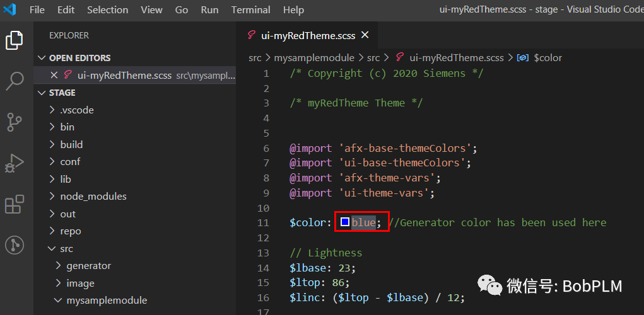This screenshot has height=315, width=644.
Task: Click the Copyright comment on line 1
Action: pyautogui.click(x=387, y=74)
